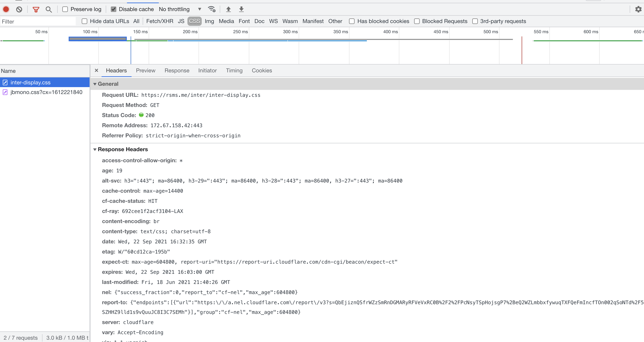644x342 pixels.
Task: Open the network search
Action: (x=48, y=9)
